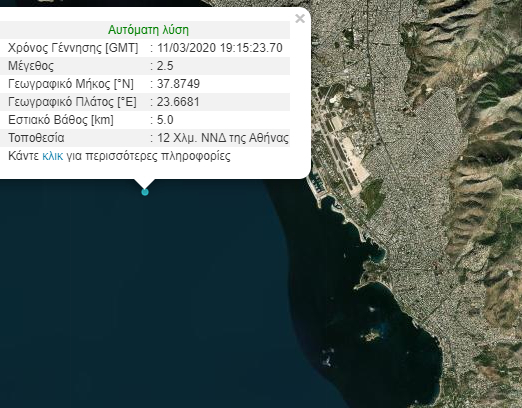Click the 'Χρόνος Γέννησης [GMT]' label
Screen dimensions: 522x408
pyautogui.click(x=73, y=48)
